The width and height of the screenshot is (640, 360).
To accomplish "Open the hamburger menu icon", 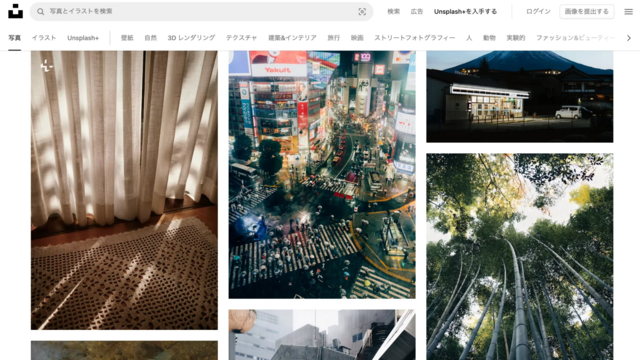I will (629, 12).
